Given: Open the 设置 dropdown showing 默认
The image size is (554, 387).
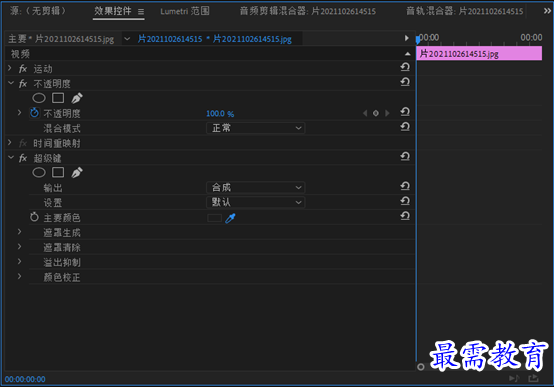Looking at the screenshot, I should pos(256,202).
